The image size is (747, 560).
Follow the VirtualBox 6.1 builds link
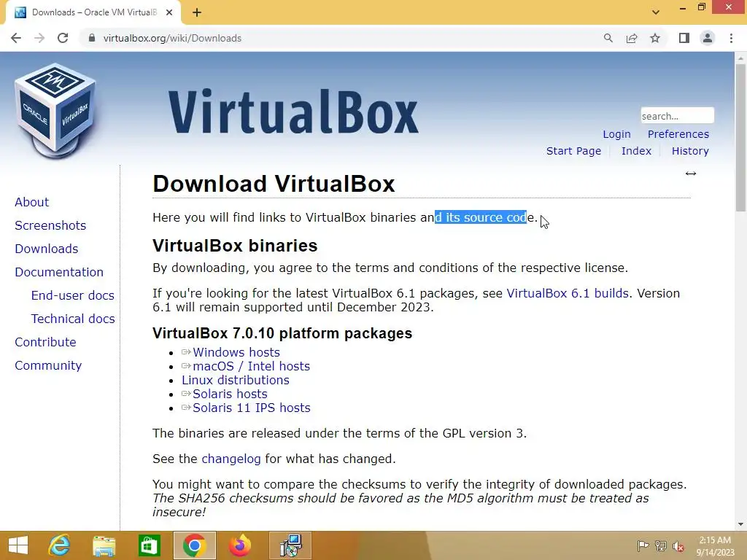(568, 293)
